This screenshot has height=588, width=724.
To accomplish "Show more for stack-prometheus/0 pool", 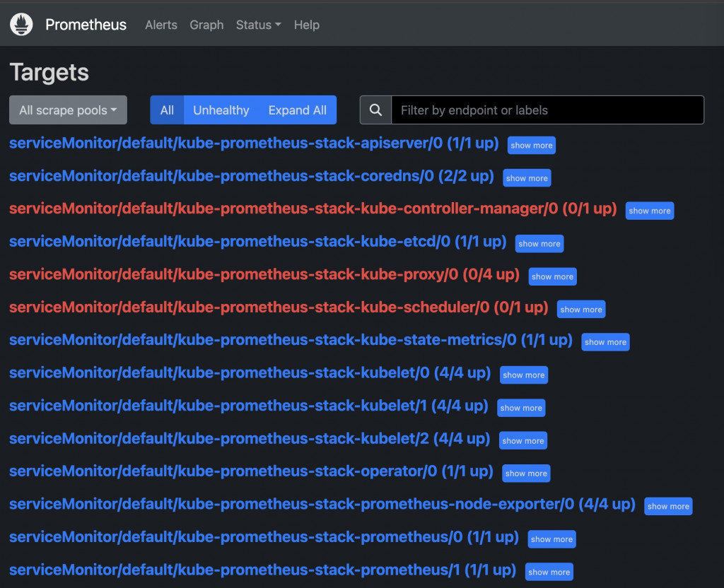I will coord(551,539).
